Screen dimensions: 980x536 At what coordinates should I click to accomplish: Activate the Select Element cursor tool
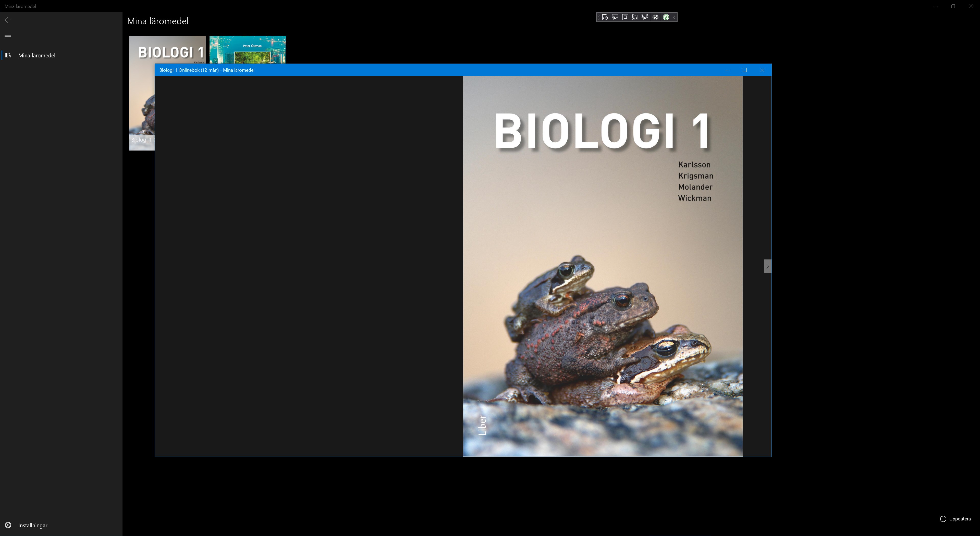(615, 17)
